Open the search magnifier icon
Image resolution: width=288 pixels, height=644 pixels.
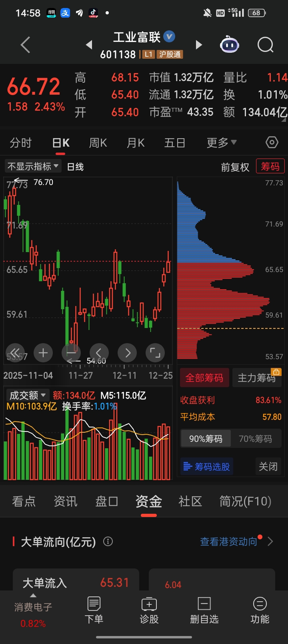point(265,45)
